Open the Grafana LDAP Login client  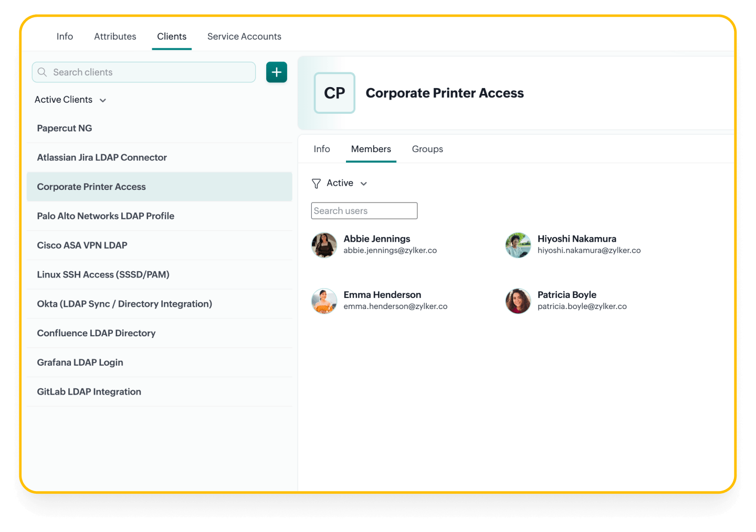[80, 362]
